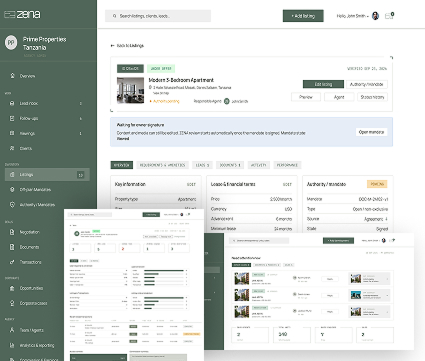Open Lead pool in the sidebar
The width and height of the screenshot is (425, 361).
coord(29,103)
